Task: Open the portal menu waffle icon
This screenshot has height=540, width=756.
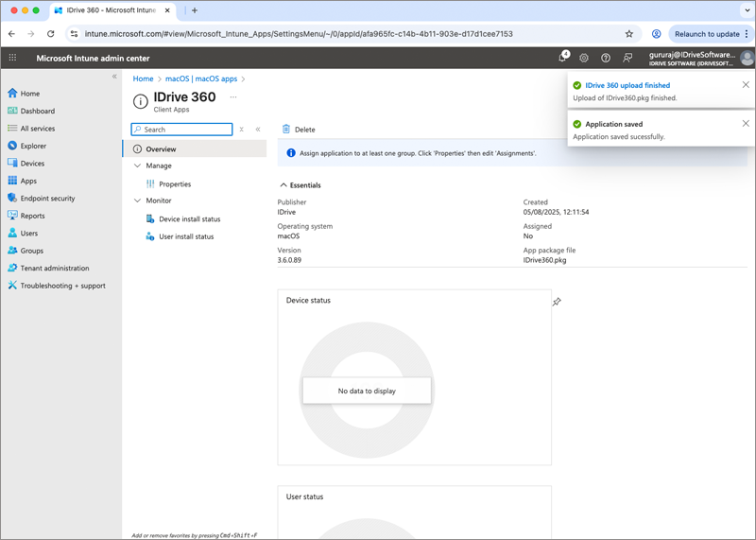Action: tap(12, 58)
